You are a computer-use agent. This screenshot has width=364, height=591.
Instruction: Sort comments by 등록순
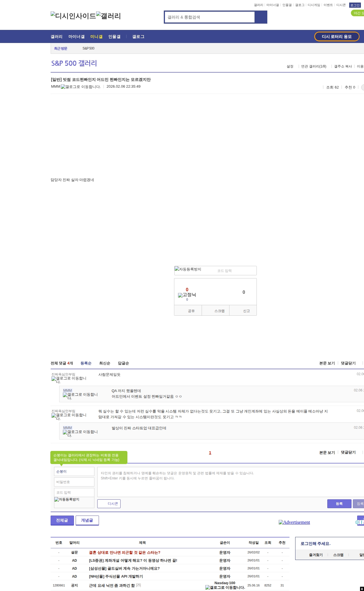coord(86,363)
